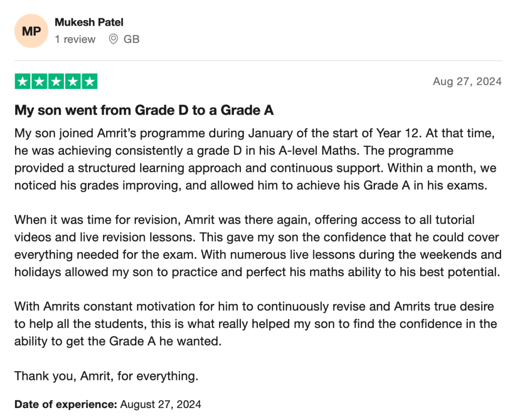515x420 pixels.
Task: Click the "Thank you, Amrit, for everything." line
Action: 107,376
